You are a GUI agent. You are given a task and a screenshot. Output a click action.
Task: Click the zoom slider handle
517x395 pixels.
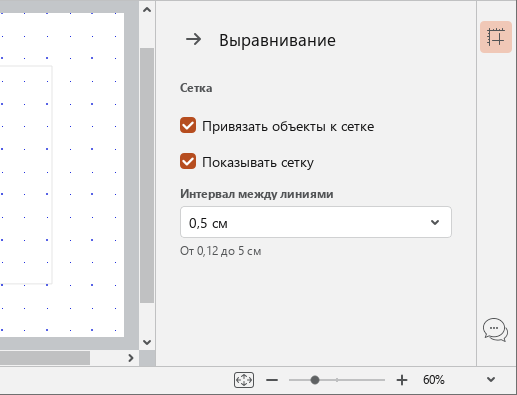pos(315,380)
